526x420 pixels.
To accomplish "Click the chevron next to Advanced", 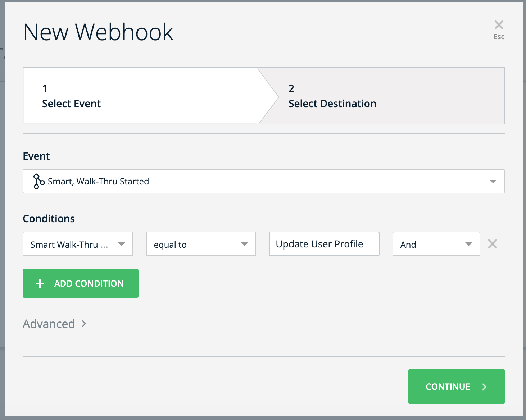I will click(x=84, y=324).
